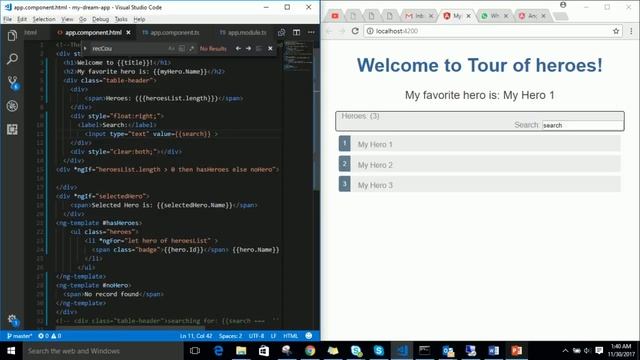Image resolution: width=640 pixels, height=360 pixels.
Task: Click the Open Changes icon in the editor title
Action: (281, 32)
